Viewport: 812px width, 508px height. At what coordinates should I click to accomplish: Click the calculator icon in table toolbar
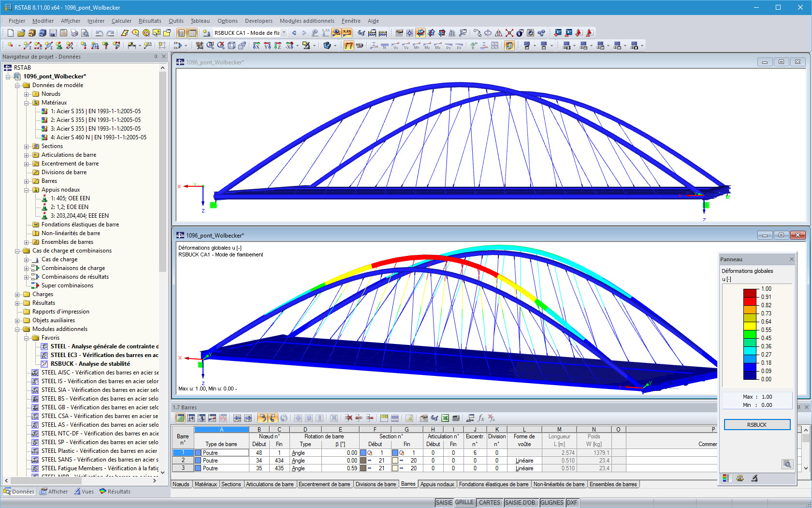click(455, 418)
